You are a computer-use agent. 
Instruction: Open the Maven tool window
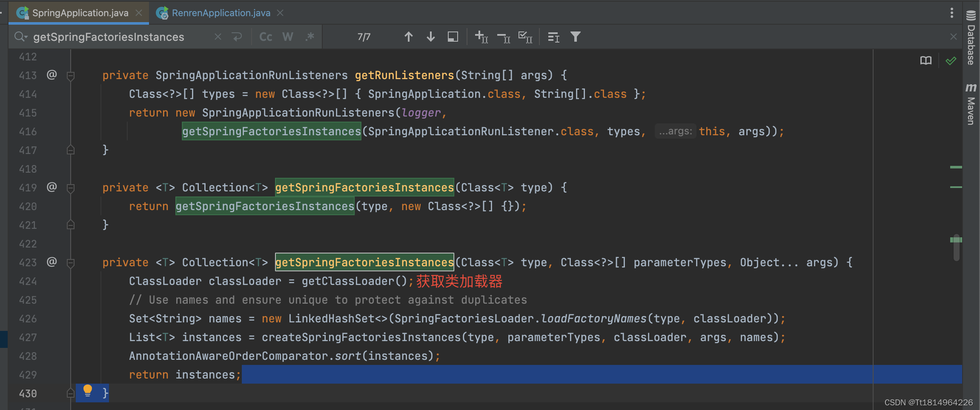point(971,104)
